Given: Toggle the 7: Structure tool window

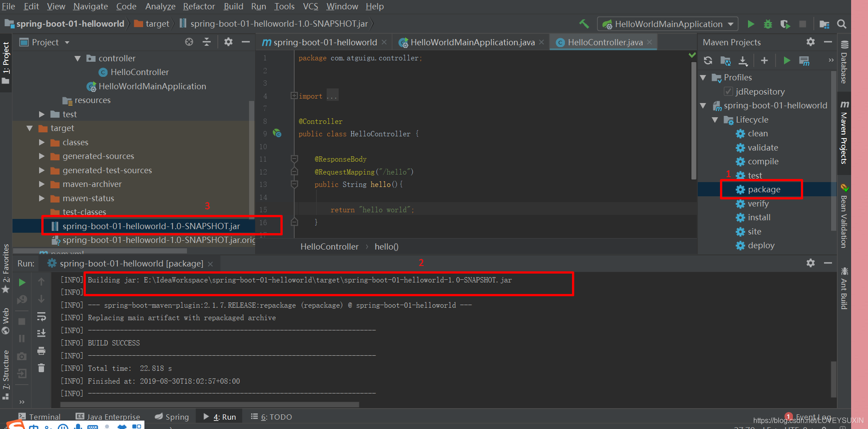Looking at the screenshot, I should [x=6, y=374].
